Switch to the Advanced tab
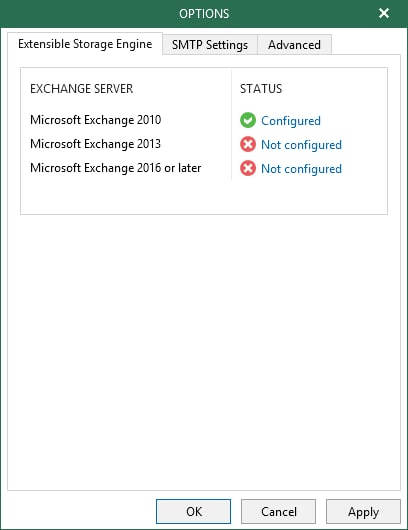The width and height of the screenshot is (408, 530). click(x=294, y=45)
